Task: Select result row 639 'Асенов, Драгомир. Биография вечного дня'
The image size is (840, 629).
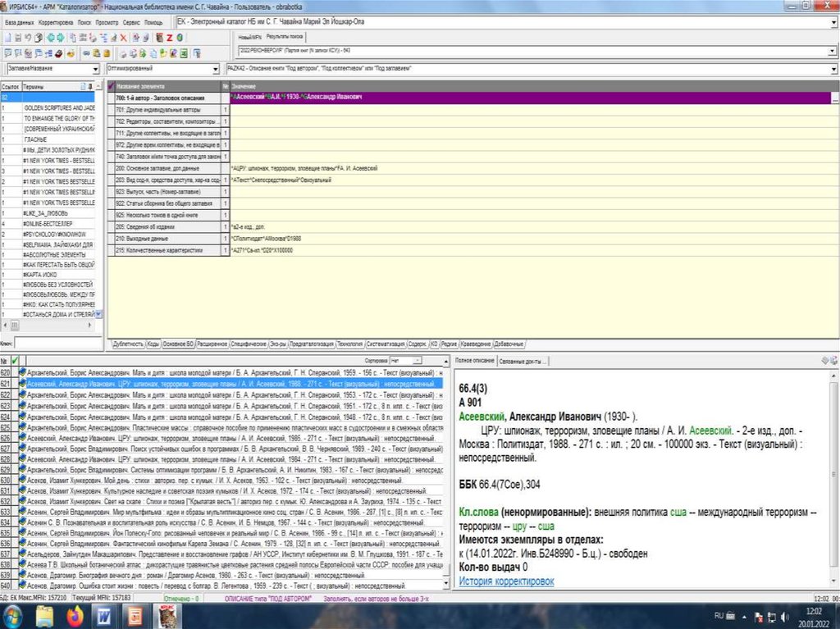Action: 231,575
